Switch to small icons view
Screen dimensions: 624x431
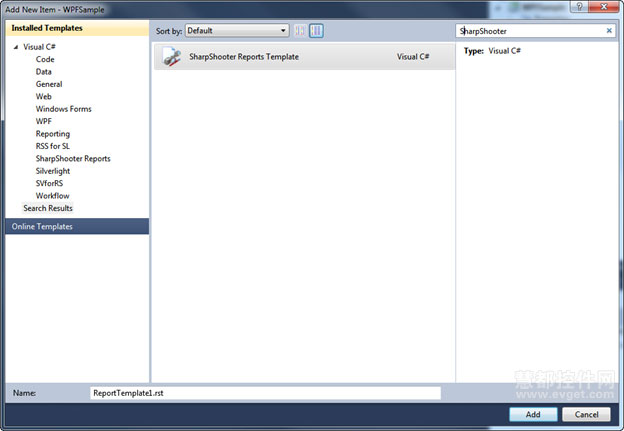pyautogui.click(x=300, y=31)
